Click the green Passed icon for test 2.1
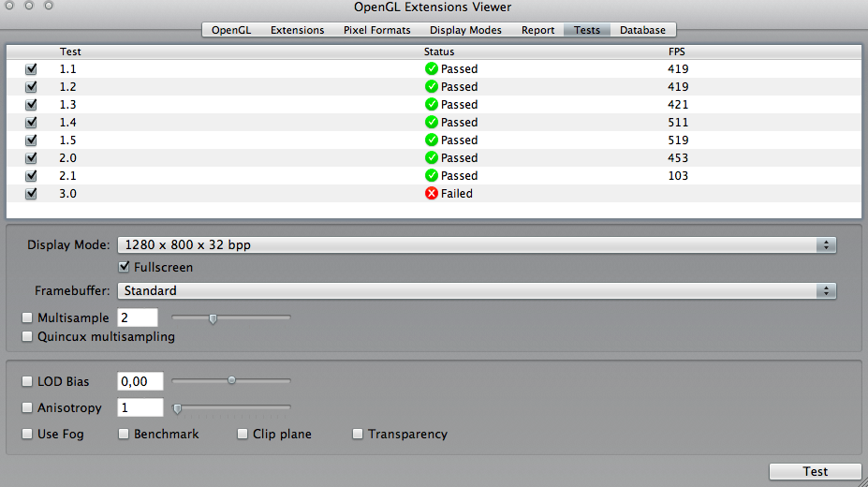This screenshot has height=487, width=868. coord(432,175)
